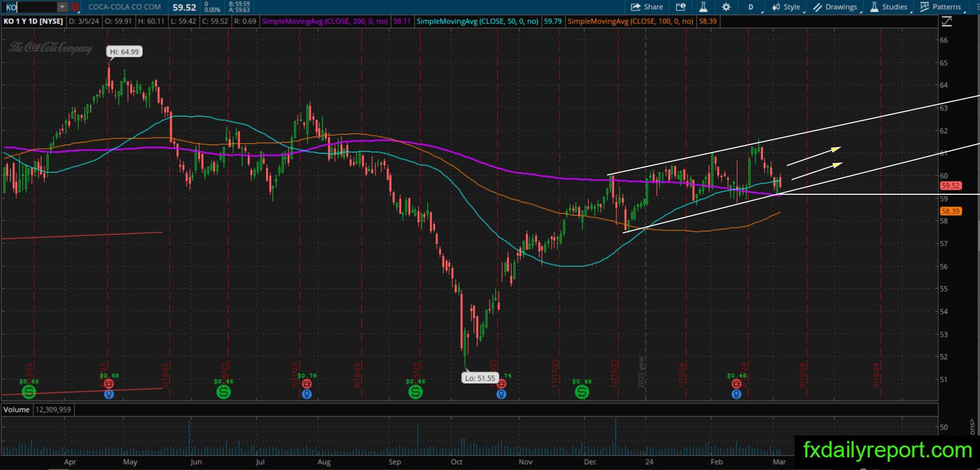Click the Volume label in lower panel

[17, 409]
